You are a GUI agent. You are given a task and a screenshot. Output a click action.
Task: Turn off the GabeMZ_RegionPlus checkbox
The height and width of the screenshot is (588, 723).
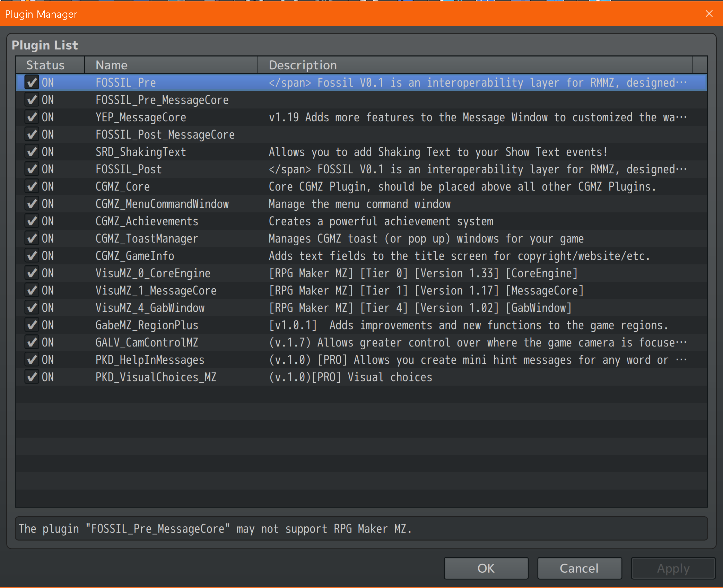(32, 325)
